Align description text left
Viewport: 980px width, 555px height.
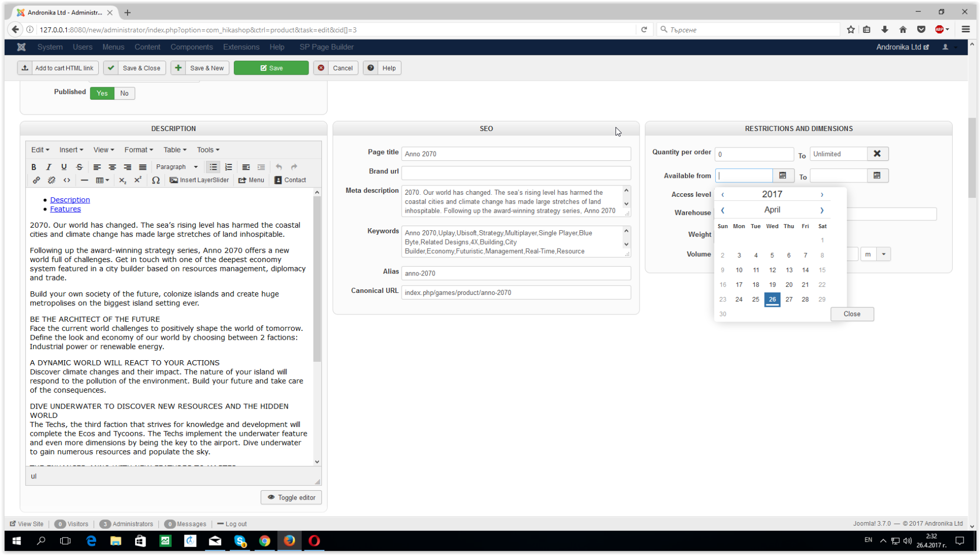point(97,167)
